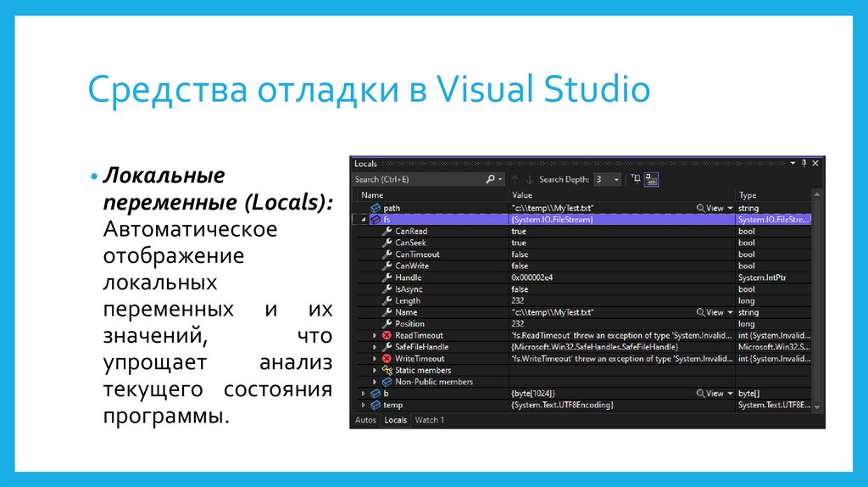This screenshot has height=487, width=868.
Task: Switch to the Watch 1 tab
Action: [430, 420]
